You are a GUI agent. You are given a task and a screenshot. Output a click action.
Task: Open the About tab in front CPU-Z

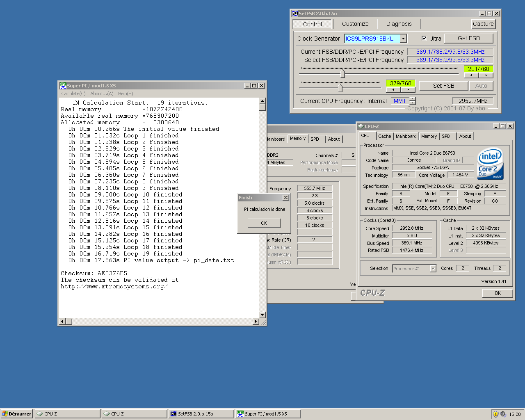coord(465,136)
